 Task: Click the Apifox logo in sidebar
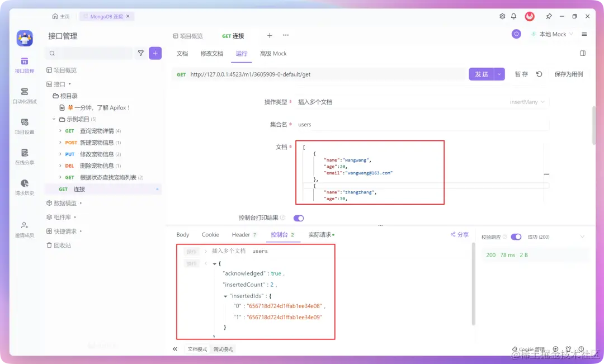tap(25, 38)
